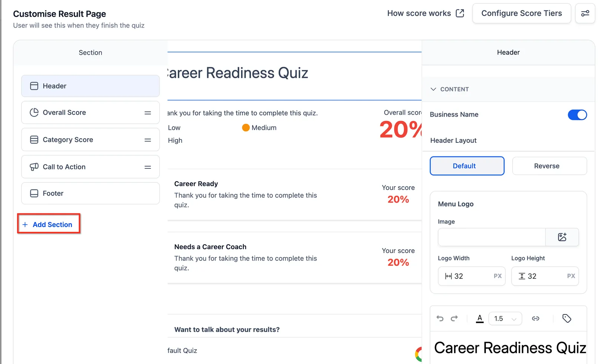Click the upload image icon for Menu Logo

[x=562, y=237]
